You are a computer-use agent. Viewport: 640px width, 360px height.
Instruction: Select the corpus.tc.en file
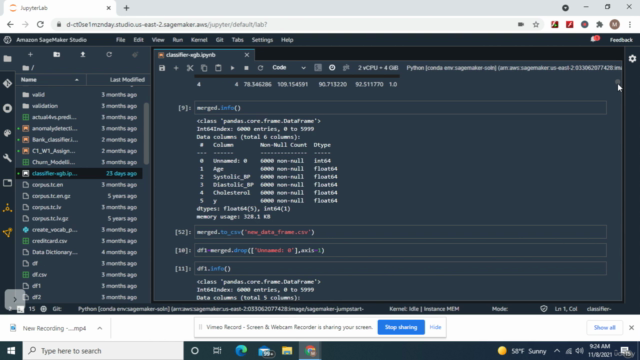(80, 185)
